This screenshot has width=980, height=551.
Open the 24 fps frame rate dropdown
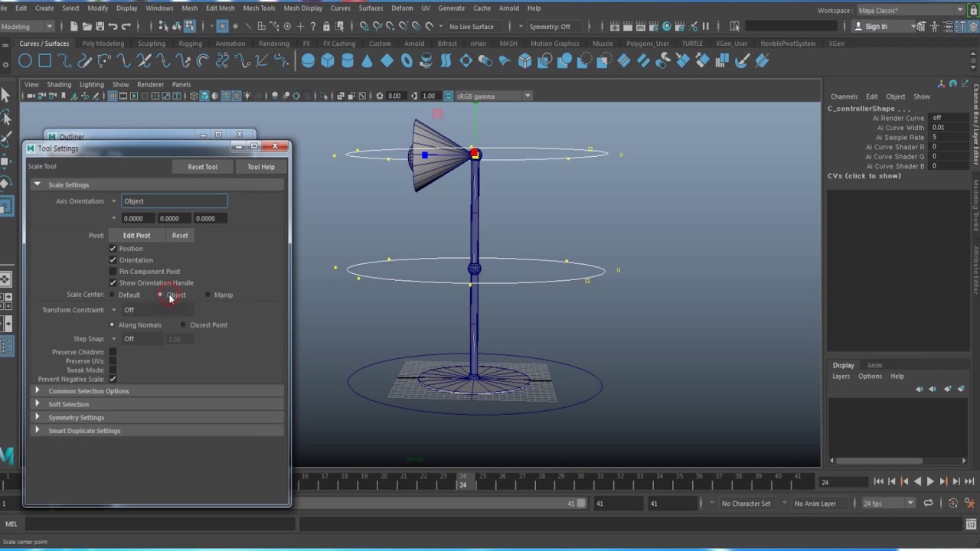point(888,504)
